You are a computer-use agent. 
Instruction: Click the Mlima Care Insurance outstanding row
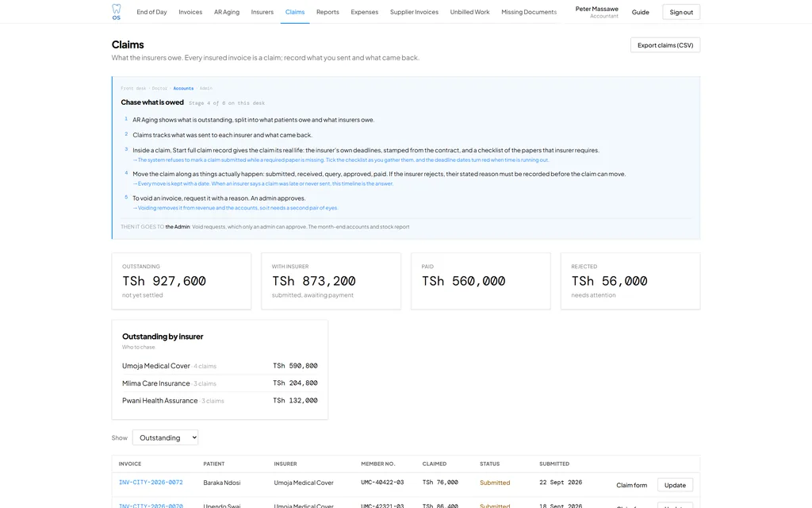[220, 383]
